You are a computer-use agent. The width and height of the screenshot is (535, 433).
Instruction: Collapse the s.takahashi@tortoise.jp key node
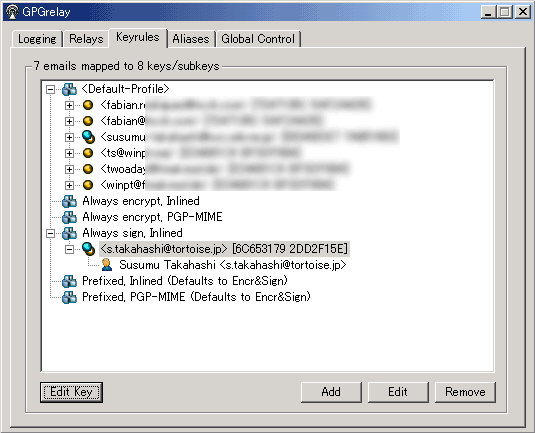pyautogui.click(x=69, y=249)
